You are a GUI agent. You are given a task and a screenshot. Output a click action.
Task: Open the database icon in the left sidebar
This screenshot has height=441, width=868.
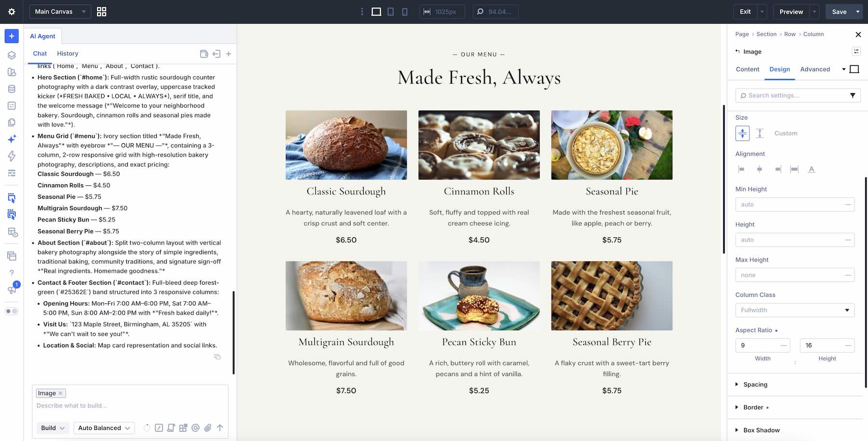tap(12, 89)
